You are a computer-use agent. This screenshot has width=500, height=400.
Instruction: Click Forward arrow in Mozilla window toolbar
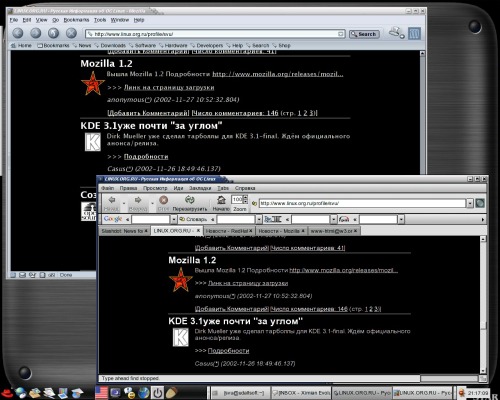[x=36, y=33]
